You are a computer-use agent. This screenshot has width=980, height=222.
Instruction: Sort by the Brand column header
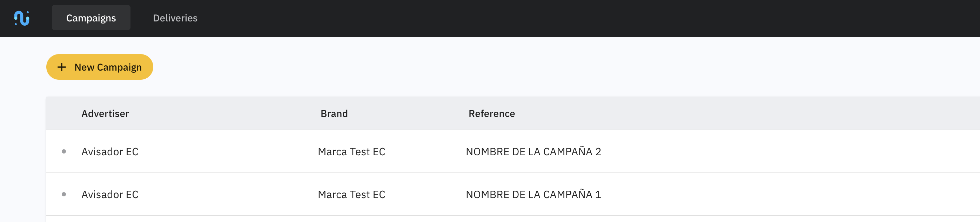tap(334, 114)
